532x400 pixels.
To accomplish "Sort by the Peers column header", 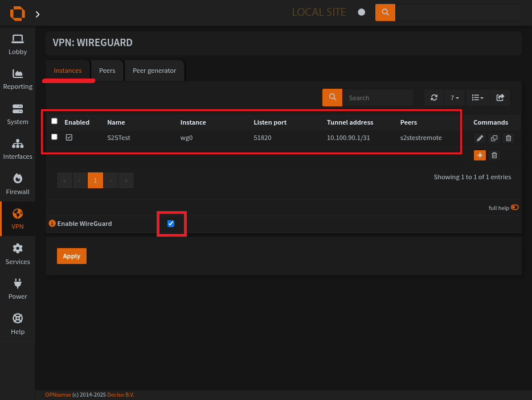I will tap(408, 122).
